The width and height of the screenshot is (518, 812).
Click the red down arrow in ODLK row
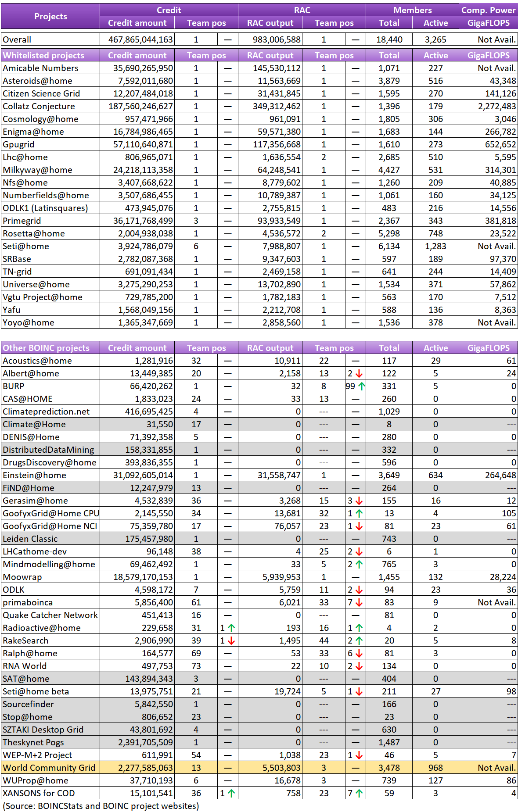pyautogui.click(x=359, y=590)
